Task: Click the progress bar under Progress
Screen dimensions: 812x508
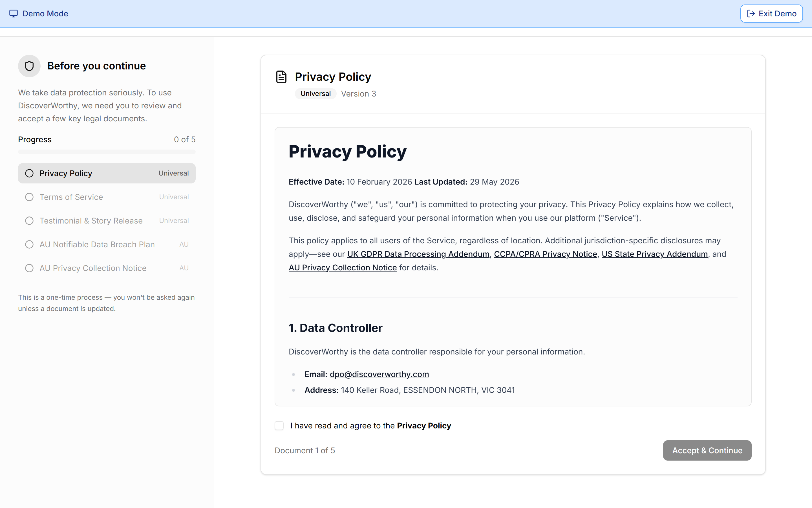Action: click(107, 152)
